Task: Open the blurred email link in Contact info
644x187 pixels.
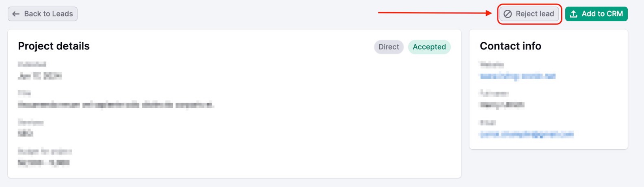Action: (x=527, y=134)
